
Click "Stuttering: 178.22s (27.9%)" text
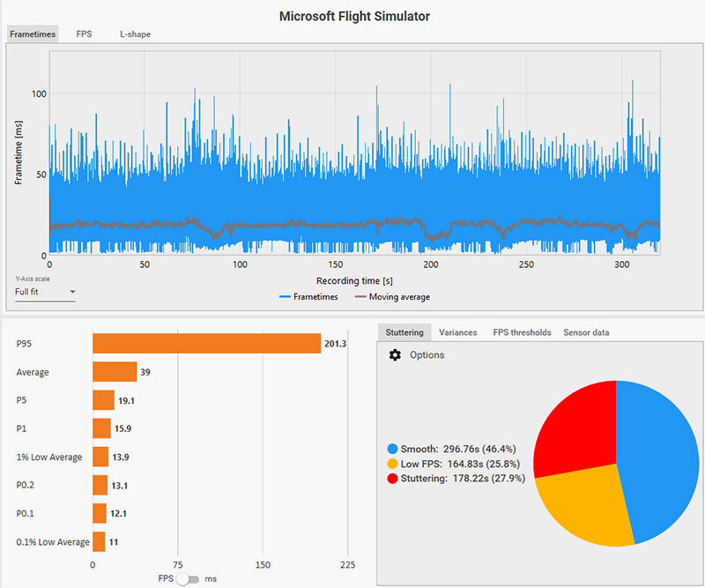click(x=463, y=478)
